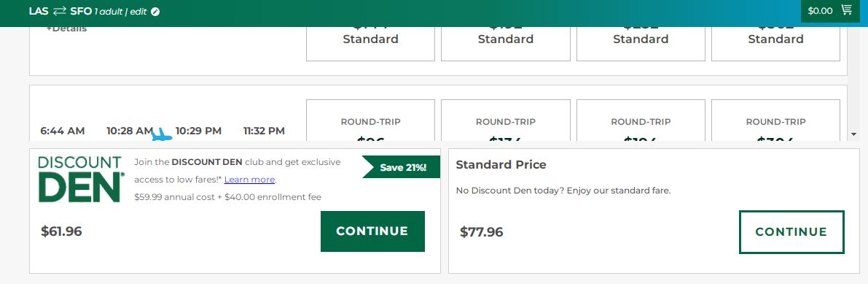
Task: Click the blue airplane icon between flight times
Action: [x=161, y=134]
